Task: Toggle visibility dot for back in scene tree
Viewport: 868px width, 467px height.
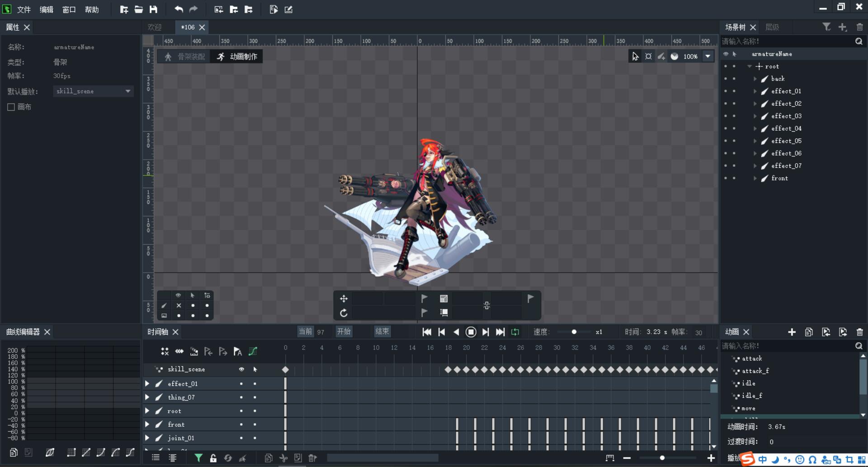Action: pyautogui.click(x=726, y=79)
